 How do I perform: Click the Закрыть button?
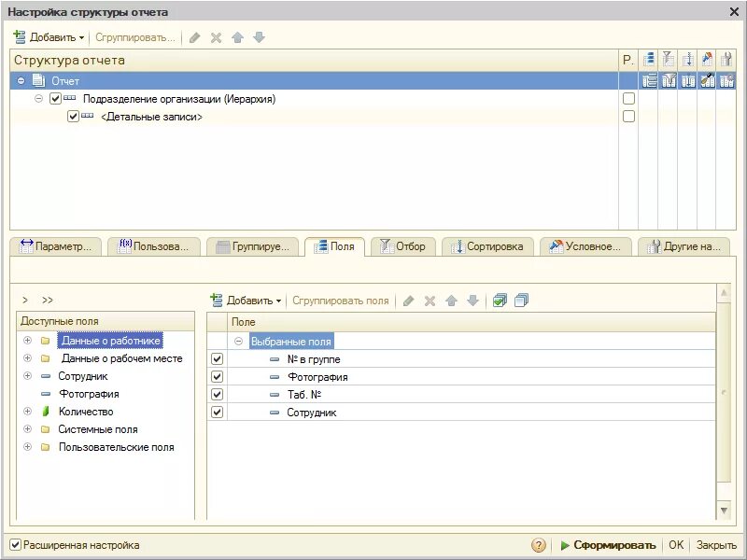[x=716, y=545]
